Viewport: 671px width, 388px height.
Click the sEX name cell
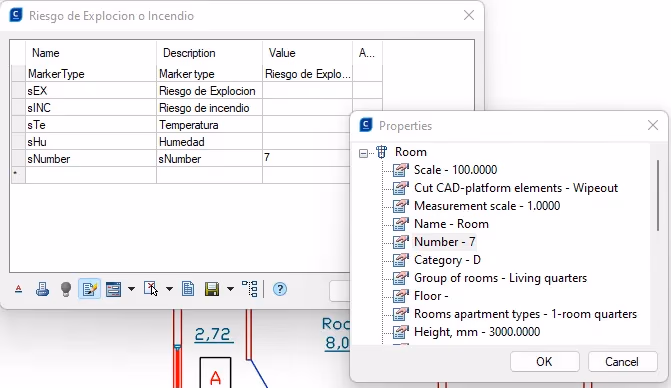click(91, 91)
